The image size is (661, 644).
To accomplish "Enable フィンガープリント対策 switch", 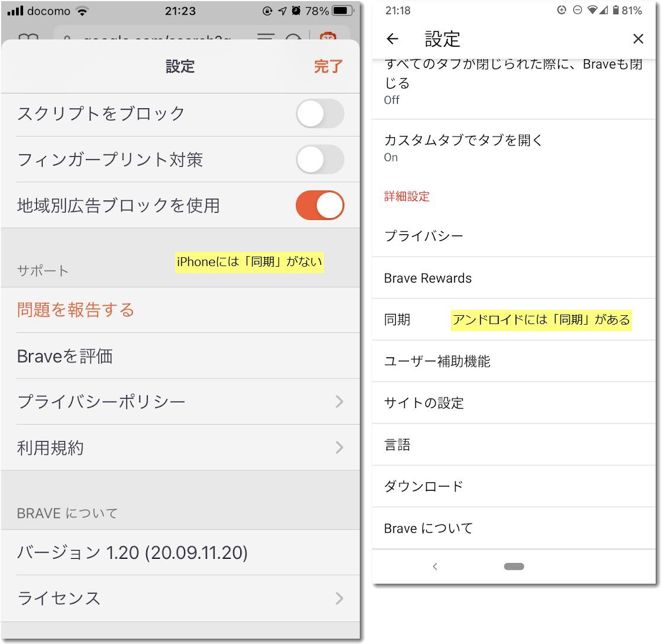I will (x=320, y=160).
